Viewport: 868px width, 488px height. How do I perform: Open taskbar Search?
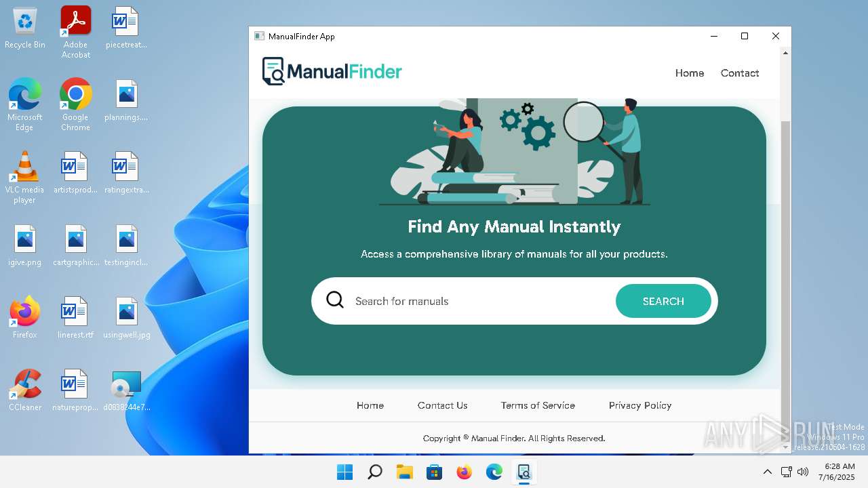pyautogui.click(x=374, y=472)
